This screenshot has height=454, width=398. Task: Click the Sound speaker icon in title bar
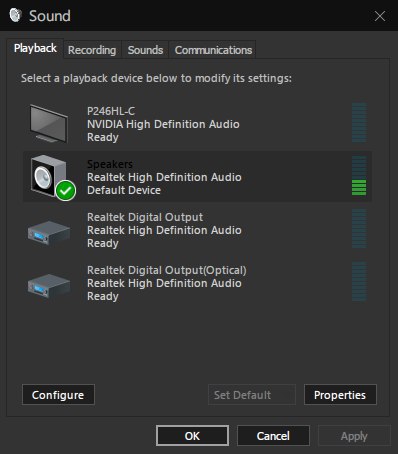click(15, 15)
